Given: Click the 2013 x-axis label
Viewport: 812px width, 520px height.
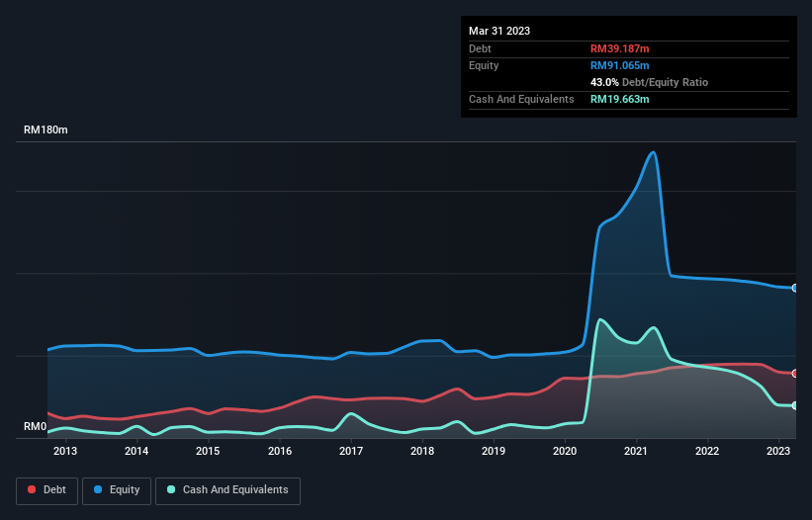Looking at the screenshot, I should tap(65, 451).
